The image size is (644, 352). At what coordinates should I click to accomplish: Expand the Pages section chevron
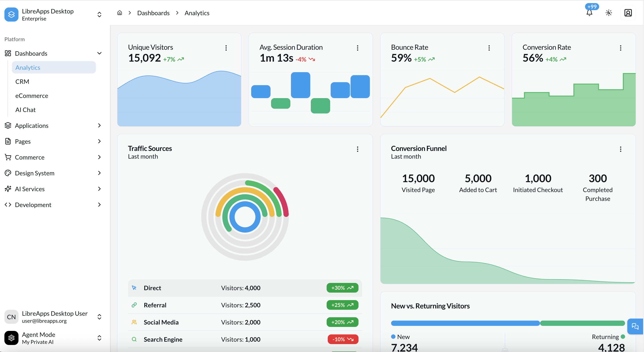click(x=99, y=141)
